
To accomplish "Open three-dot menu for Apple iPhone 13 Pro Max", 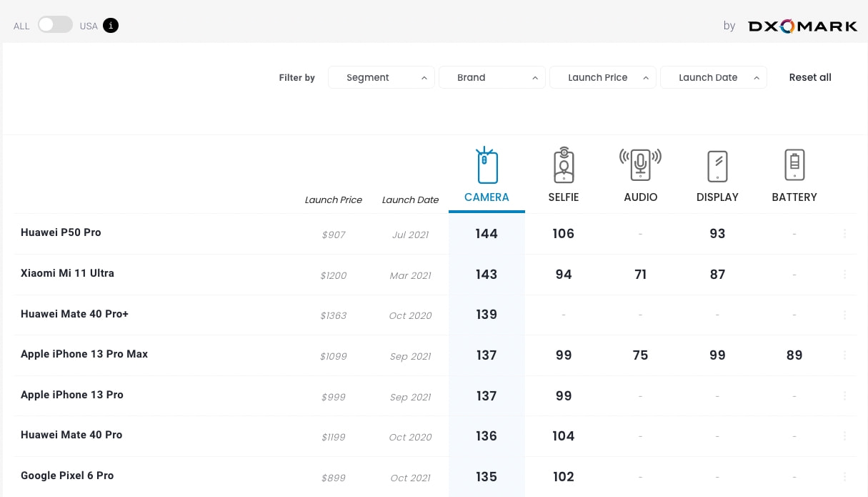I will (844, 355).
